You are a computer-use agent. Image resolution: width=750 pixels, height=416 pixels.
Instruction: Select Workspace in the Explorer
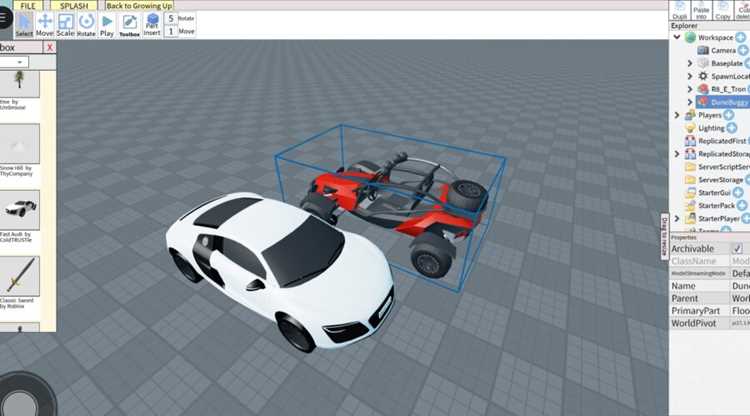[x=715, y=37]
